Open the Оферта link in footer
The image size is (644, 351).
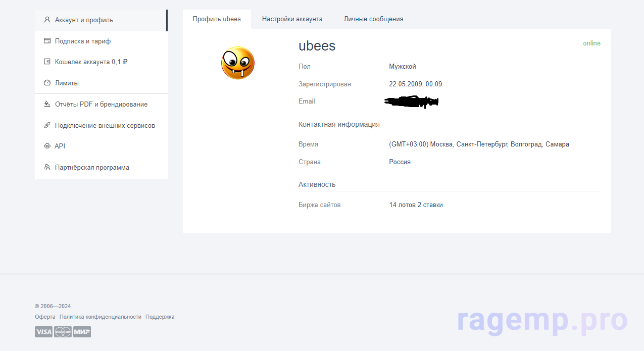pyautogui.click(x=45, y=317)
